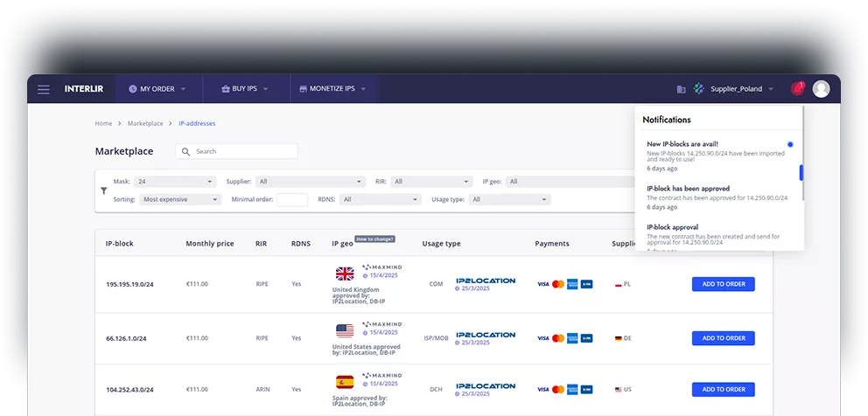Click the DE Germany supplier flag

(619, 338)
